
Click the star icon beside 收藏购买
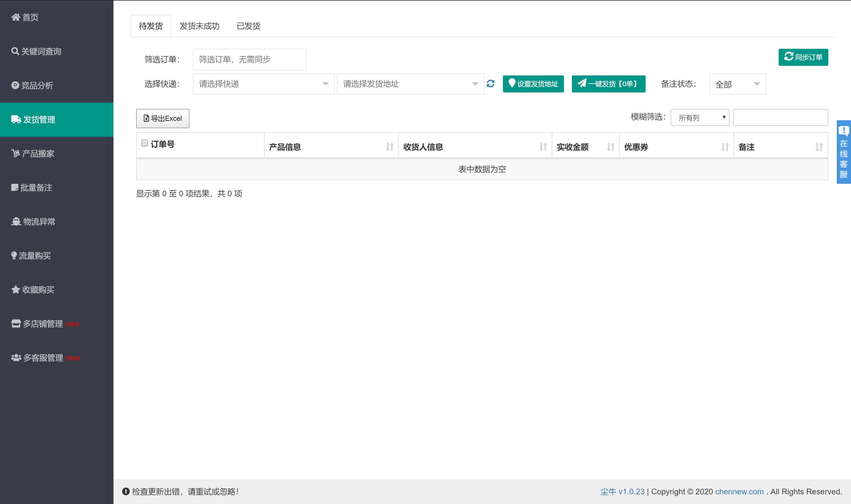click(x=16, y=289)
